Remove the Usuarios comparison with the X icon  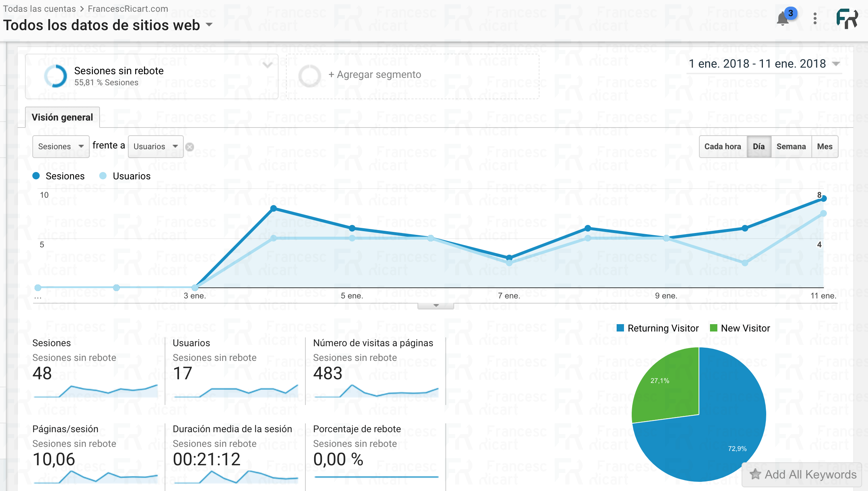click(x=190, y=147)
